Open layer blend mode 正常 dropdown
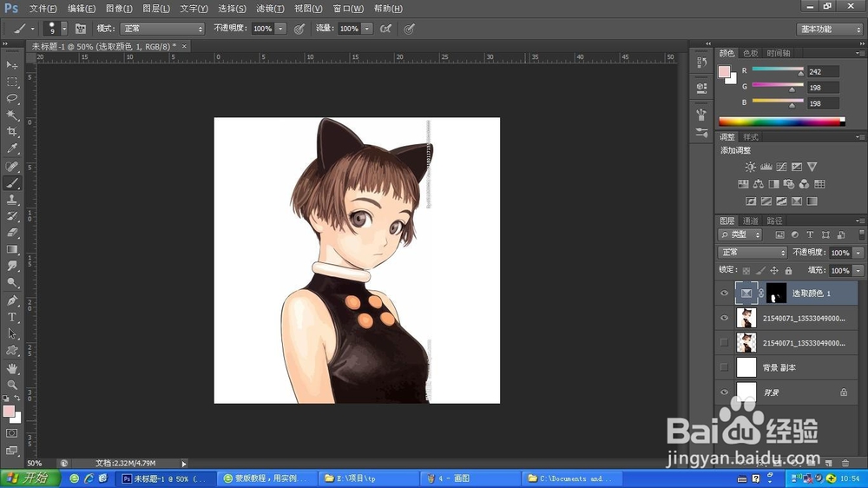The height and width of the screenshot is (488, 868). coord(753,252)
